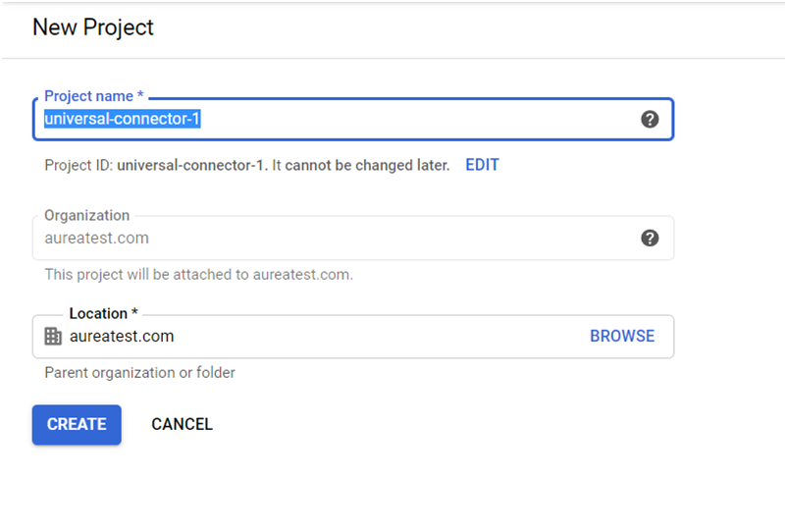
Task: Click the 'It cannot be changed later' notice
Action: click(360, 165)
